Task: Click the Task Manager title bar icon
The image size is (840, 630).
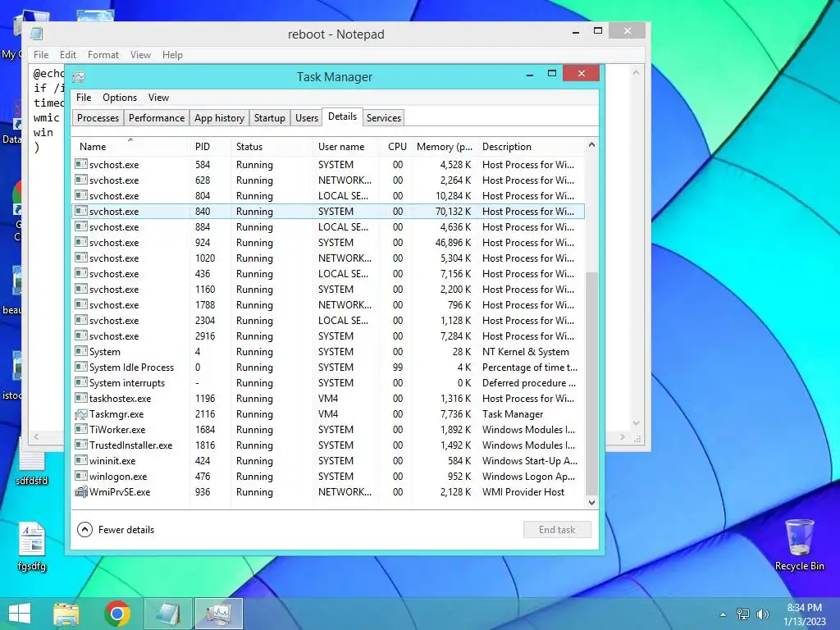Action: pyautogui.click(x=79, y=77)
